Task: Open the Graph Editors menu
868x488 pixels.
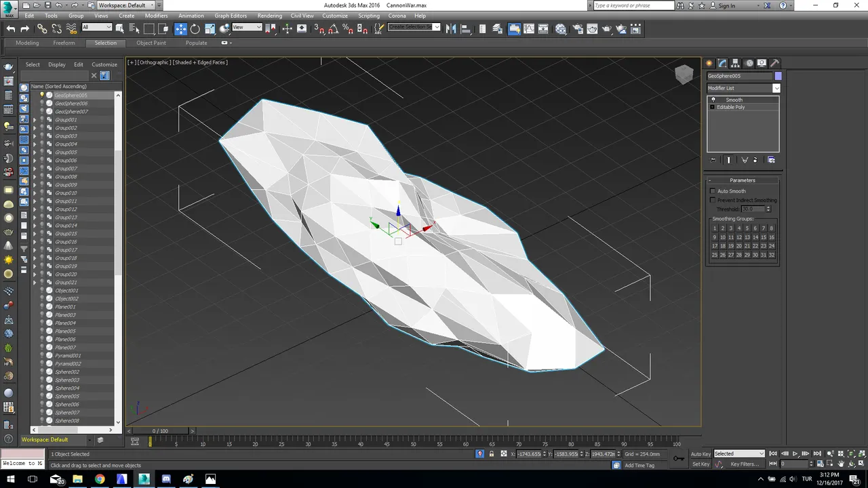Action: tap(231, 16)
